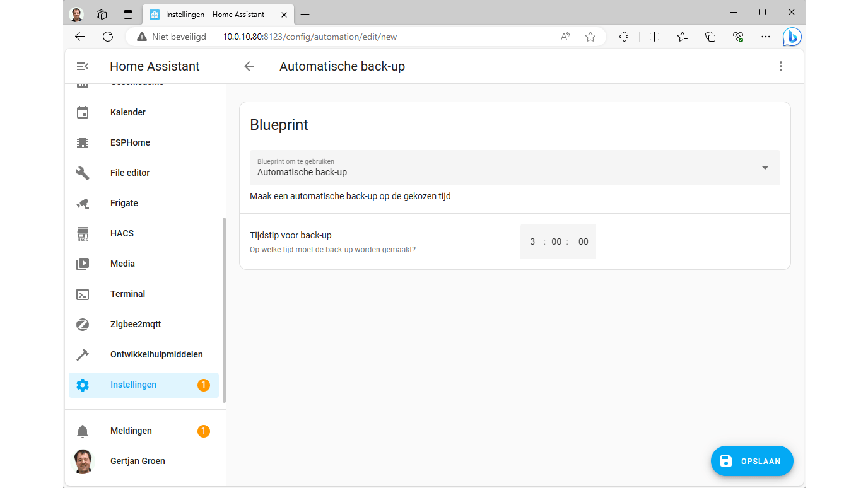Viewport: 868px width, 488px height.
Task: Open the Frigate camera icon
Action: (x=83, y=203)
